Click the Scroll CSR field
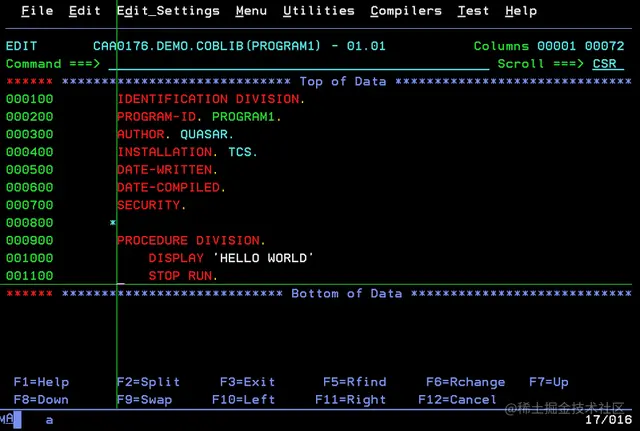Viewport: 640px width, 431px height. point(608,64)
